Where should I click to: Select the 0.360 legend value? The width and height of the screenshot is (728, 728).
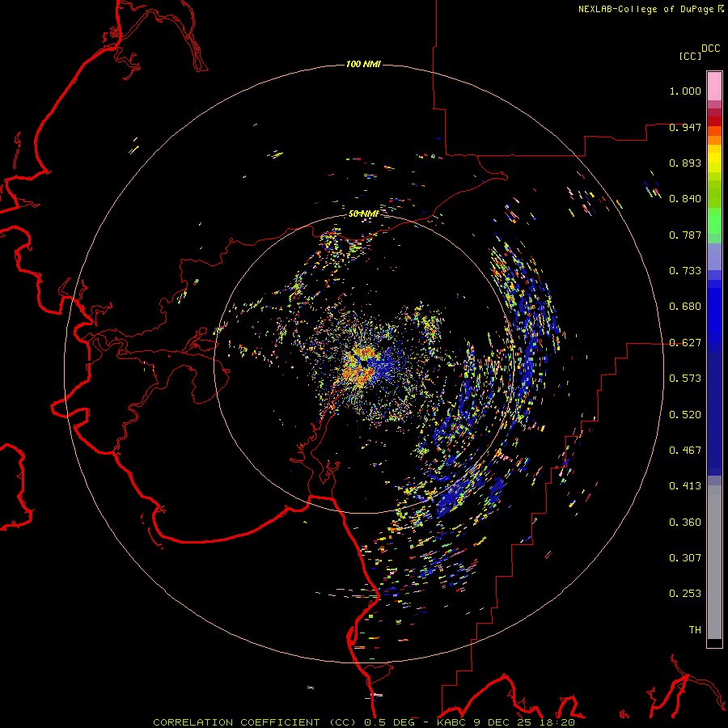pyautogui.click(x=685, y=523)
